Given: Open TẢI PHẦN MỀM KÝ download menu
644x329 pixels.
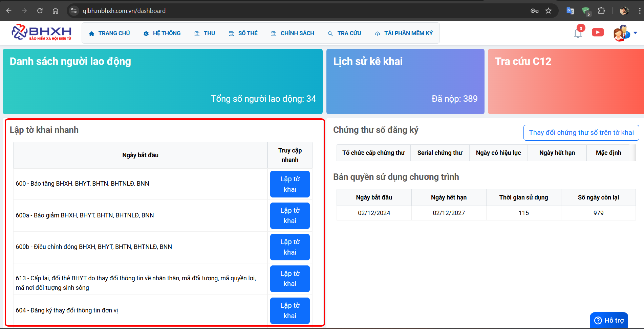Looking at the screenshot, I should tap(404, 33).
